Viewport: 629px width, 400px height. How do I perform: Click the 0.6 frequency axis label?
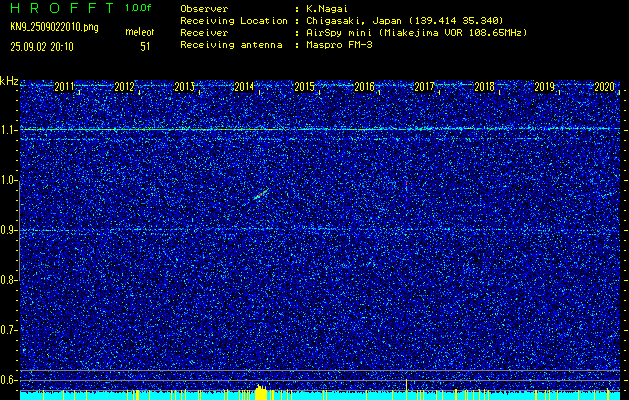[x=9, y=380]
